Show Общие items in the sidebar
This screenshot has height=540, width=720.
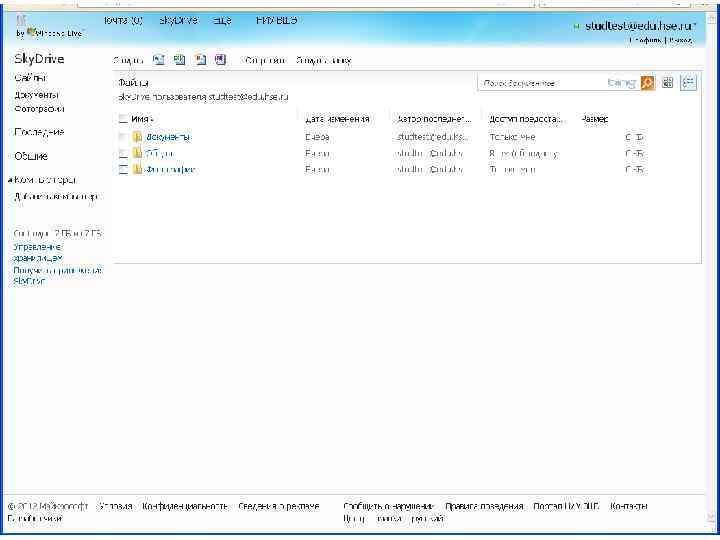31,156
